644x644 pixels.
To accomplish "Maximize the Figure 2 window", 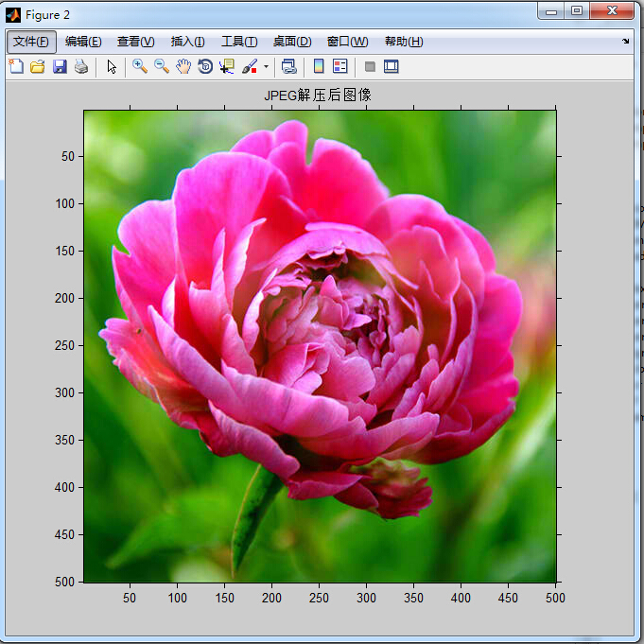I will pyautogui.click(x=577, y=11).
